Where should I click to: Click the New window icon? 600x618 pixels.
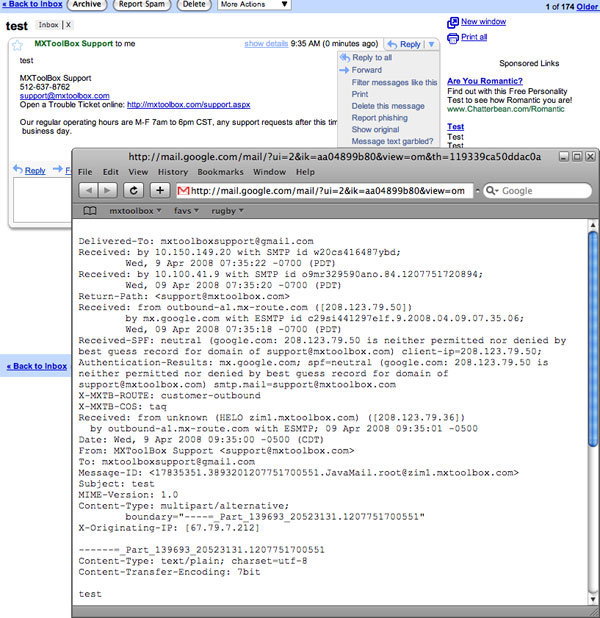[453, 21]
